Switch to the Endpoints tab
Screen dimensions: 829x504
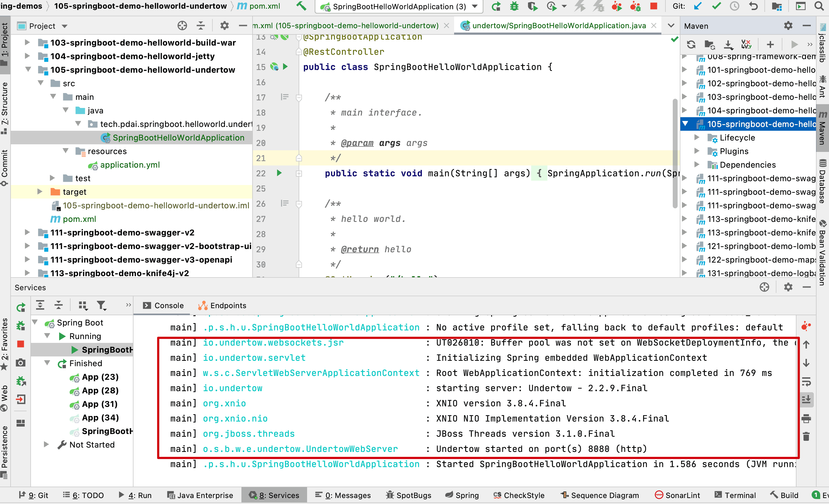222,305
